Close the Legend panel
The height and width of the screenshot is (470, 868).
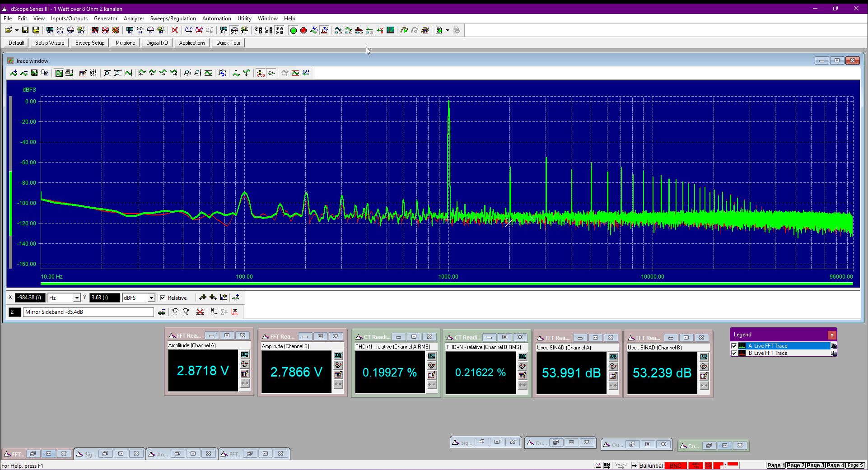tap(832, 335)
